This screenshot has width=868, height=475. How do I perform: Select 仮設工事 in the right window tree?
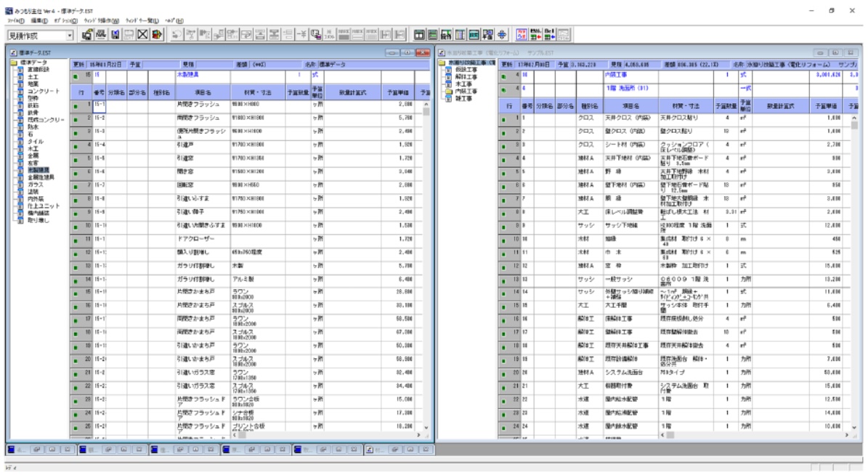click(466, 70)
